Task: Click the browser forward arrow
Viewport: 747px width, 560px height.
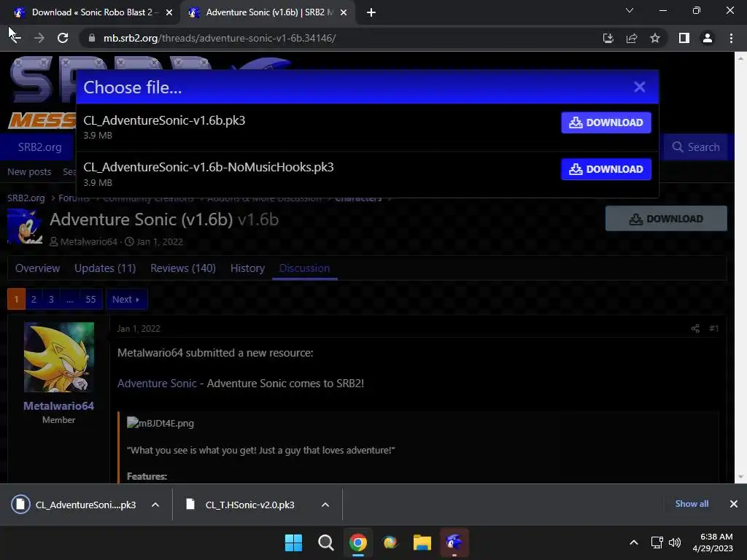Action: point(39,38)
